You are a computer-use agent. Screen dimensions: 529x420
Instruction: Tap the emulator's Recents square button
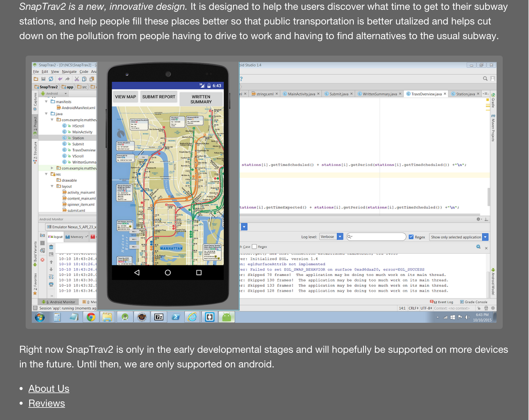pos(199,272)
